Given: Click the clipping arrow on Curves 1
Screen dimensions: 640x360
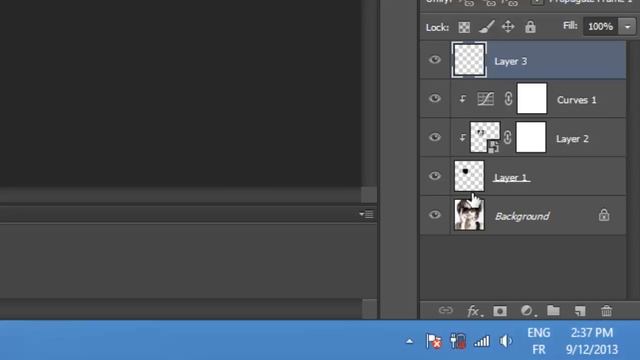Looking at the screenshot, I should [462, 99].
